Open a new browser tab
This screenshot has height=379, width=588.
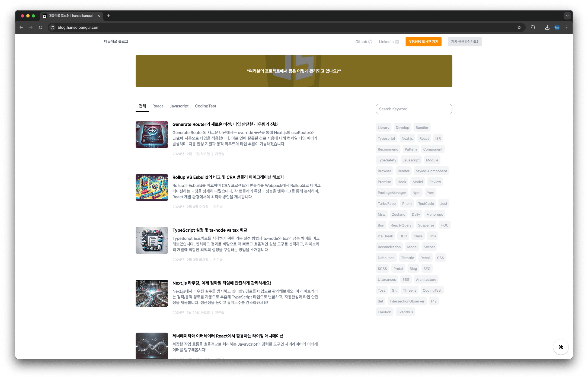[x=108, y=16]
